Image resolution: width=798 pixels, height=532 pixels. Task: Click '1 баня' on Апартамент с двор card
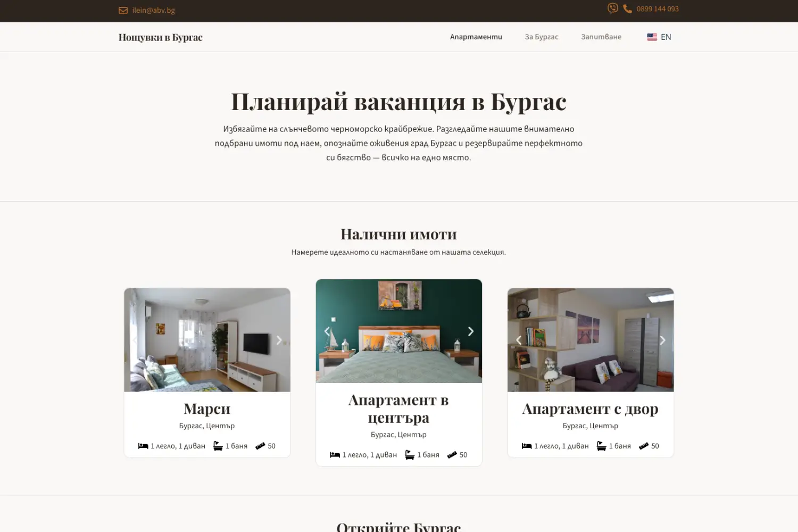coord(620,446)
